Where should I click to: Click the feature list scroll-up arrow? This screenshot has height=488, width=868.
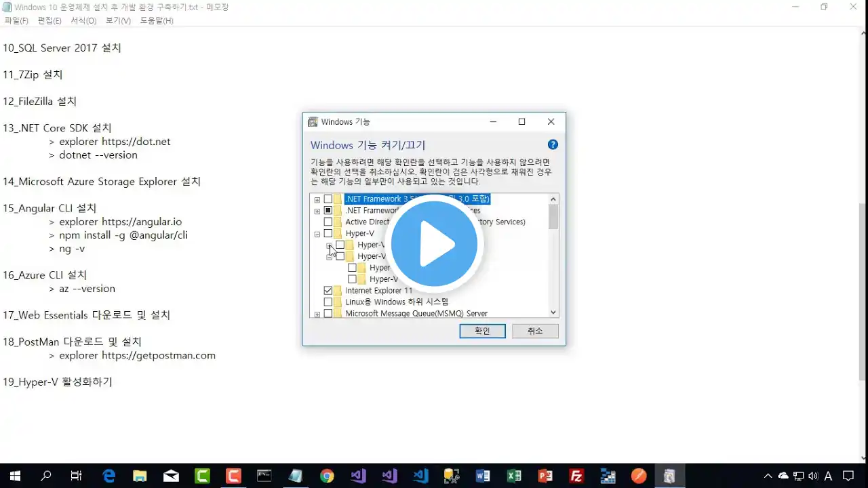(x=553, y=199)
